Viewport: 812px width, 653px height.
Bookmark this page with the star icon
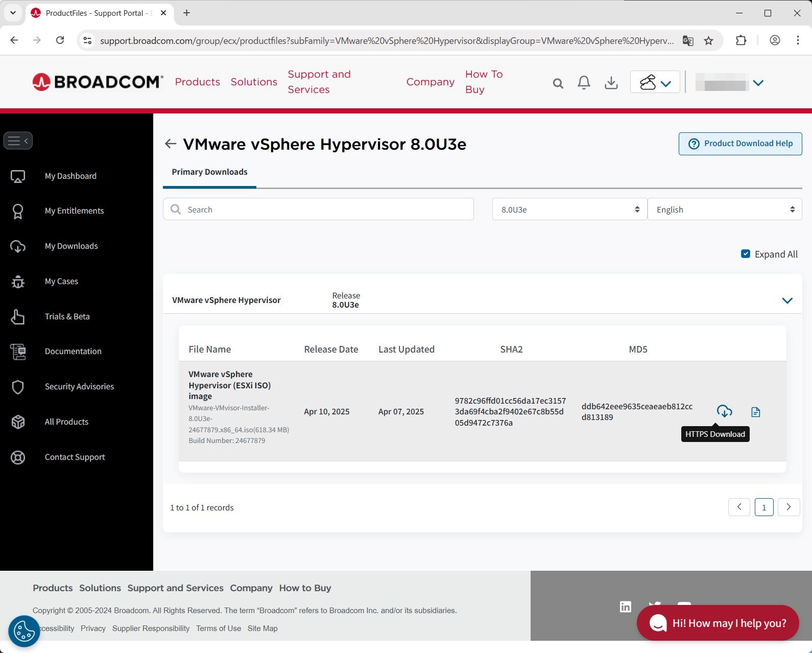point(708,40)
